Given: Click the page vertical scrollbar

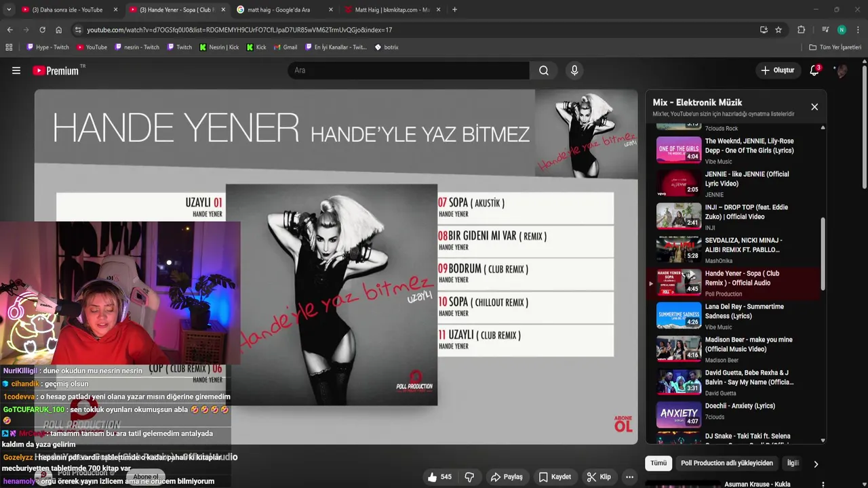Looking at the screenshot, I should point(865,127).
